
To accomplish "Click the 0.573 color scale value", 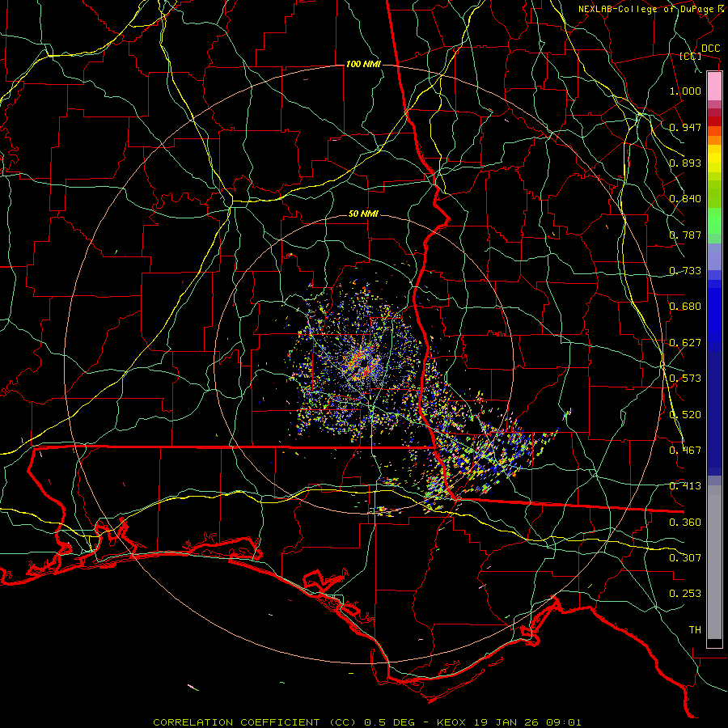I will (x=685, y=379).
